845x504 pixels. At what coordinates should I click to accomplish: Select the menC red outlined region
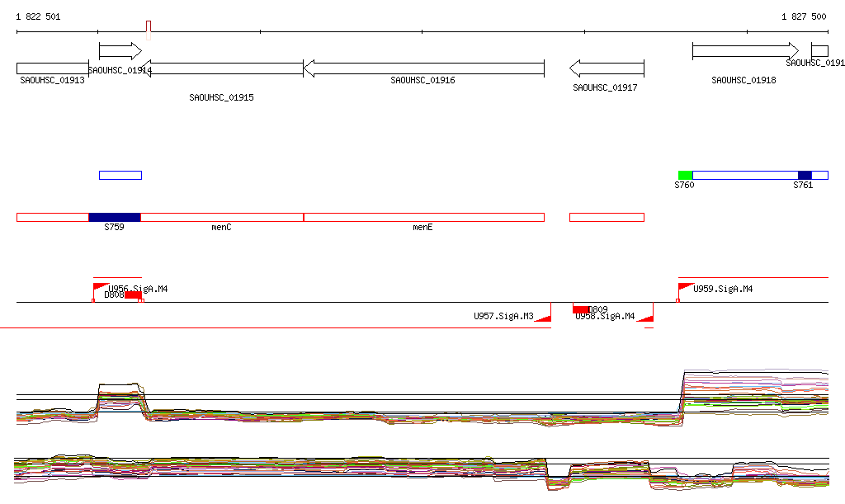(x=222, y=218)
